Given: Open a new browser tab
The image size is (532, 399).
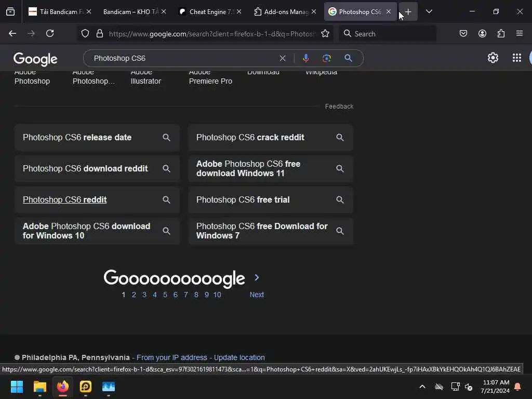Looking at the screenshot, I should click(408, 11).
